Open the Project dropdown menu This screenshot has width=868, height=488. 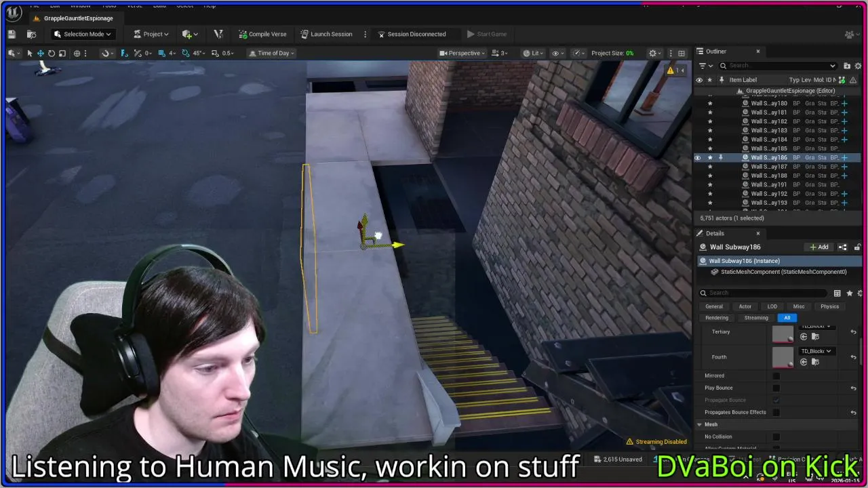(151, 34)
